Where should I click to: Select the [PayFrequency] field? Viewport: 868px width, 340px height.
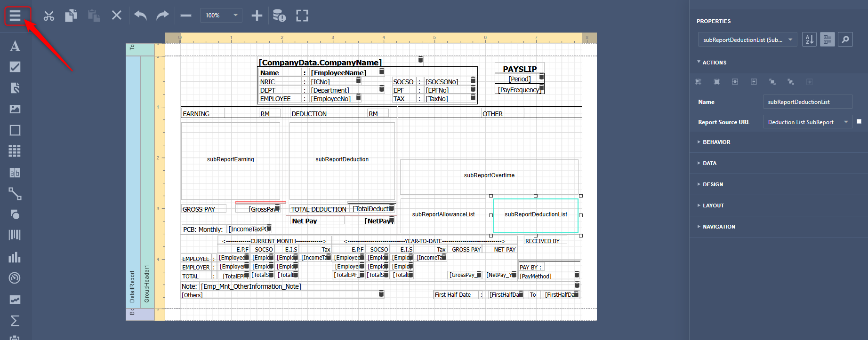point(520,89)
